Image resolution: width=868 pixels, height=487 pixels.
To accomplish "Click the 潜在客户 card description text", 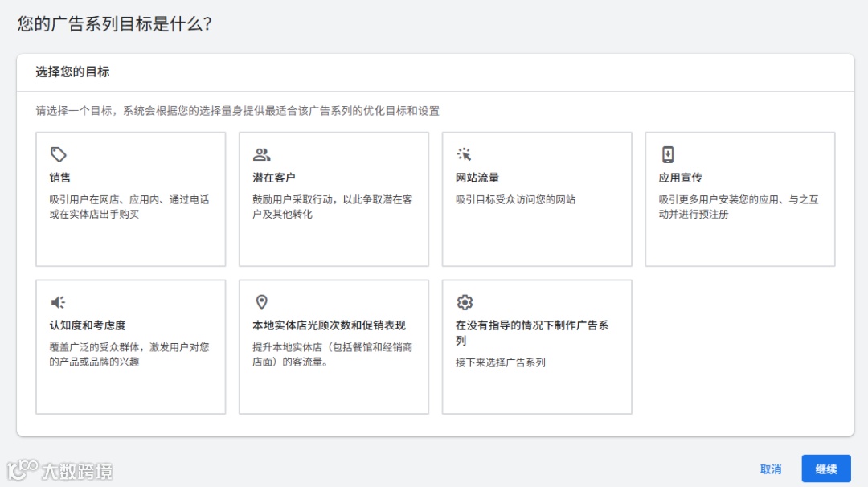I will click(x=333, y=207).
